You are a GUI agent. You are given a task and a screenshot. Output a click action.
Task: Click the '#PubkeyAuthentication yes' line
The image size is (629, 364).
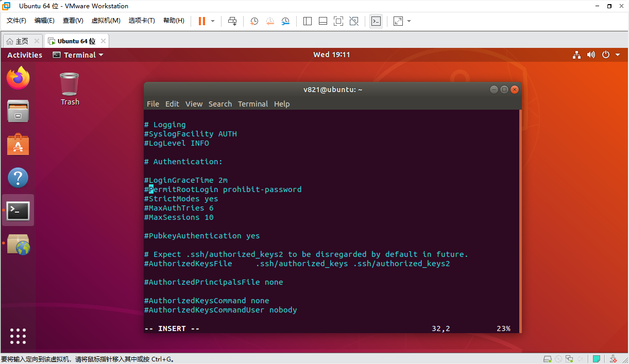[x=202, y=236]
